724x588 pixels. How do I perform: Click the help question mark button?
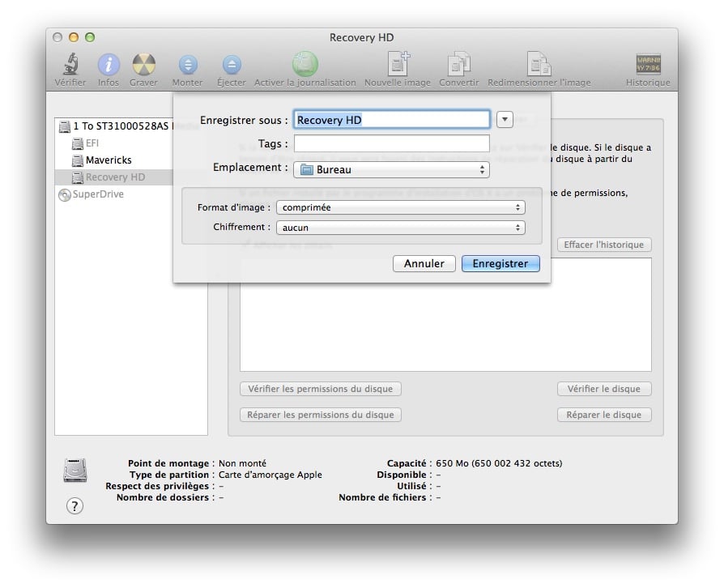coord(75,506)
